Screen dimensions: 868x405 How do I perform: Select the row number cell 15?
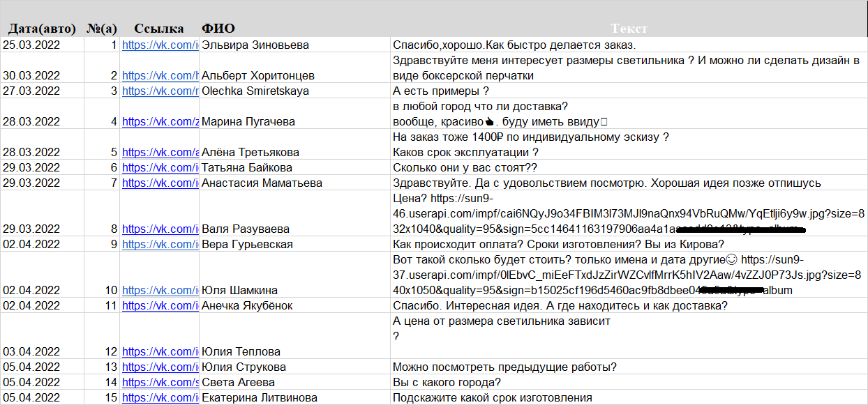click(102, 397)
